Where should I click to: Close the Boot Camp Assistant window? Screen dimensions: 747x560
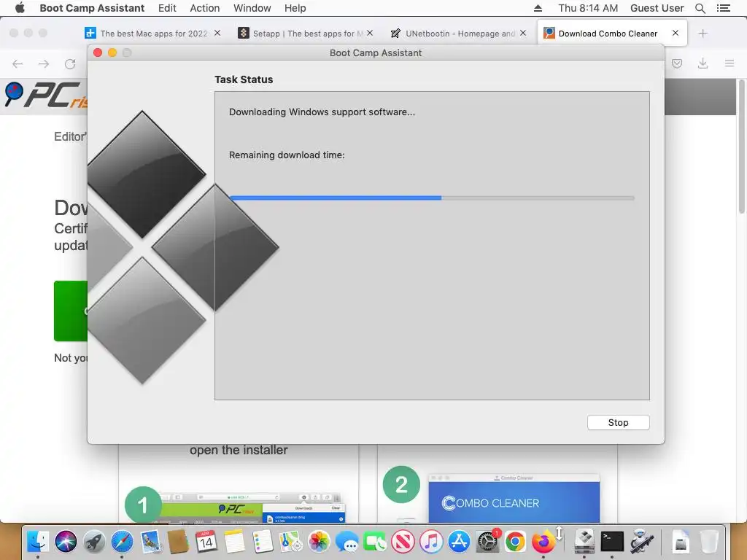[98, 52]
